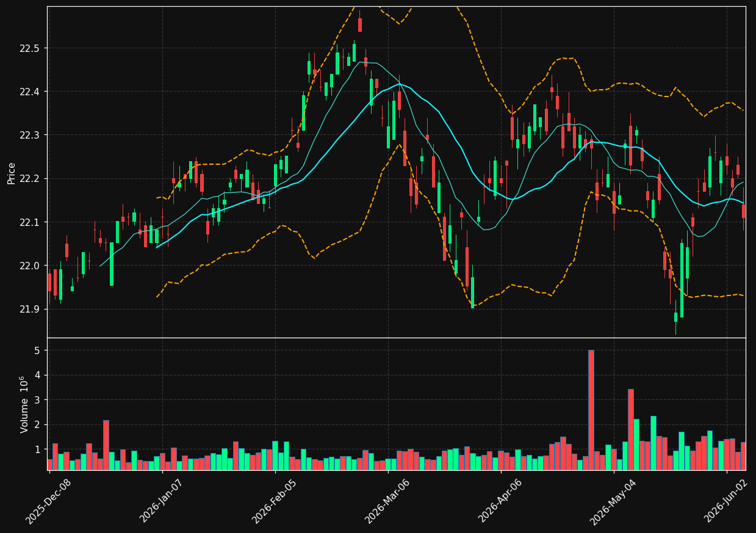Image resolution: width=756 pixels, height=533 pixels.
Task: Click the 2026-Jan-07 date label
Action: point(161,501)
